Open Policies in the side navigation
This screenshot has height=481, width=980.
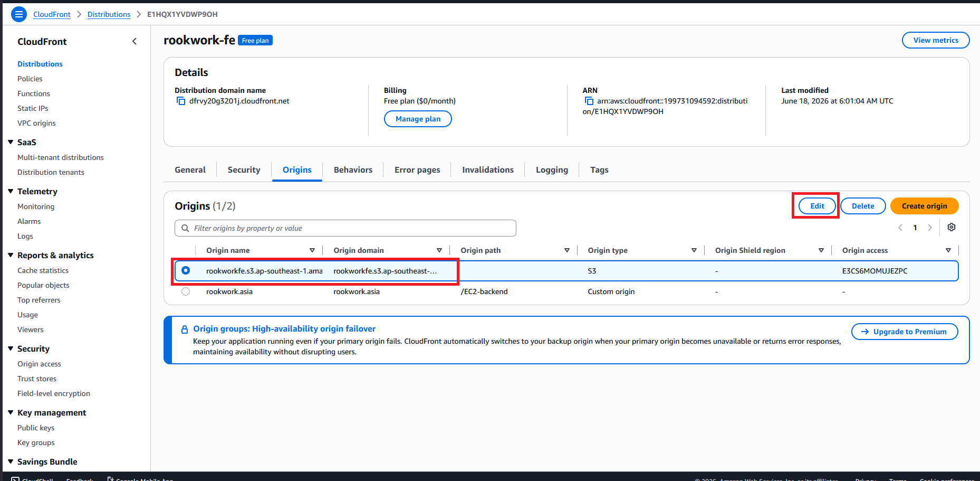coord(30,79)
